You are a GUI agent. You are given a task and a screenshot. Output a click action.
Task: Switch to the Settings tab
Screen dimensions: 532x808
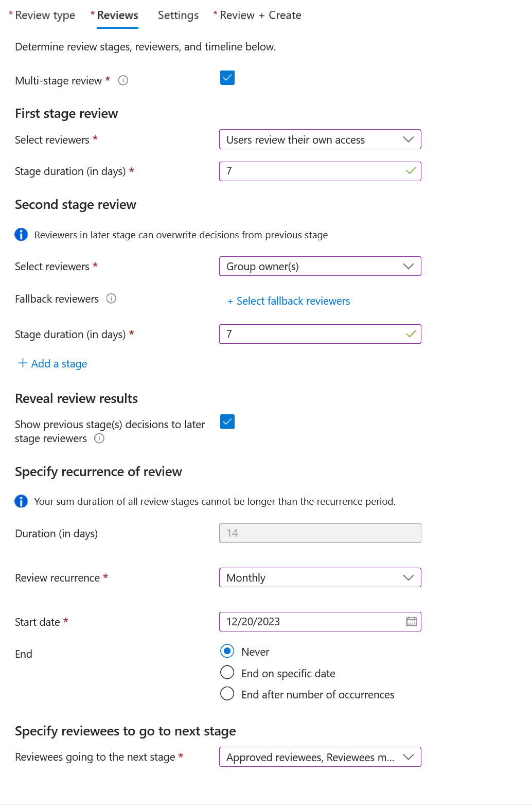click(x=178, y=15)
